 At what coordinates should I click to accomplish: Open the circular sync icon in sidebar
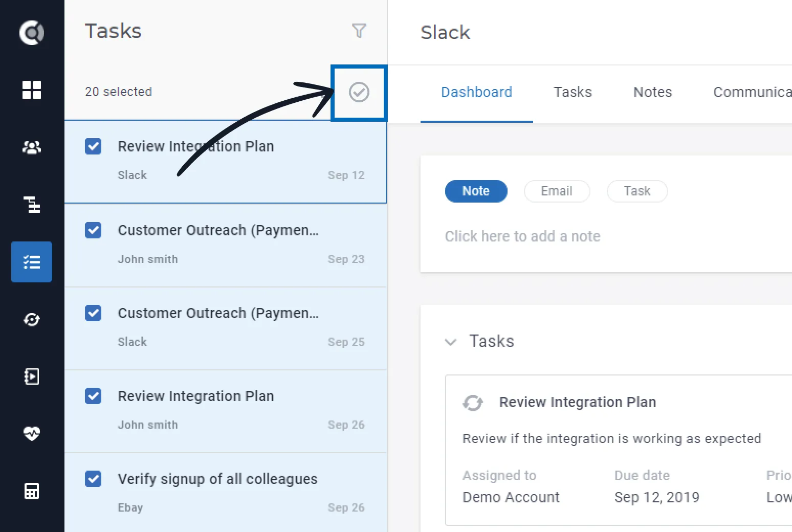(32, 319)
